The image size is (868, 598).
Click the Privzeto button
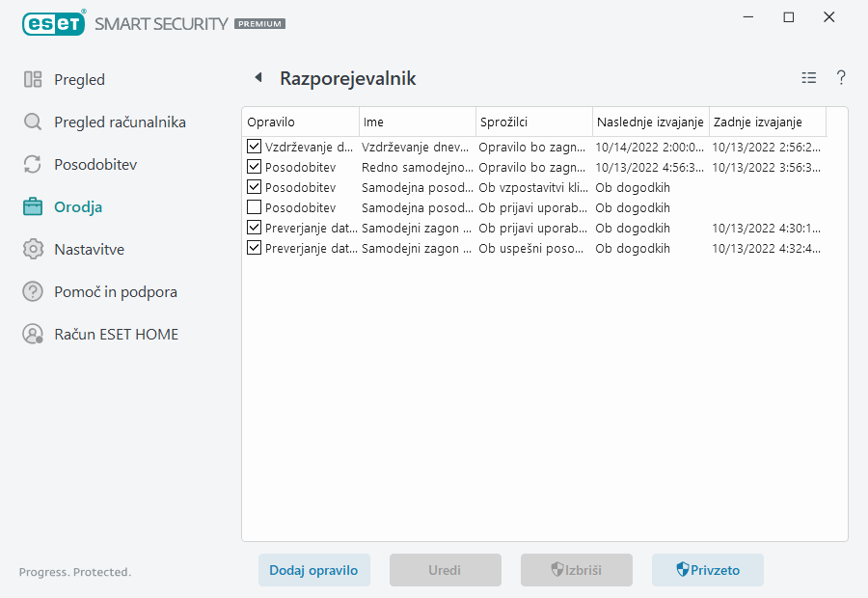tap(708, 570)
